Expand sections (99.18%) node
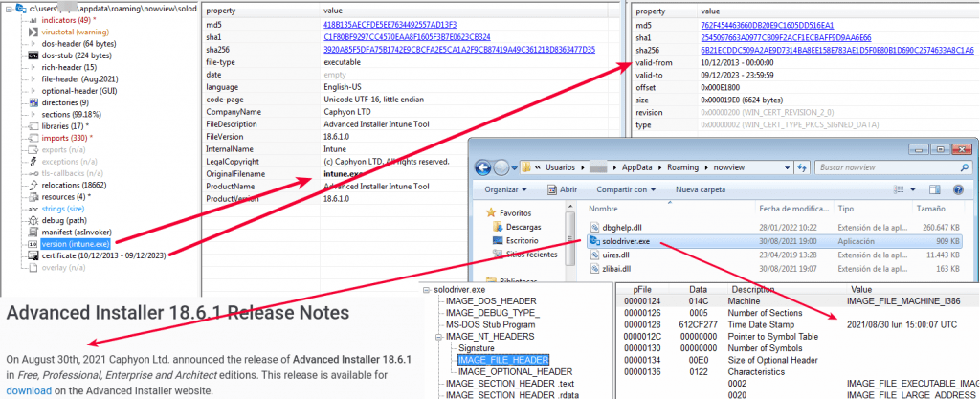This screenshot has height=399, width=980. coord(33,114)
